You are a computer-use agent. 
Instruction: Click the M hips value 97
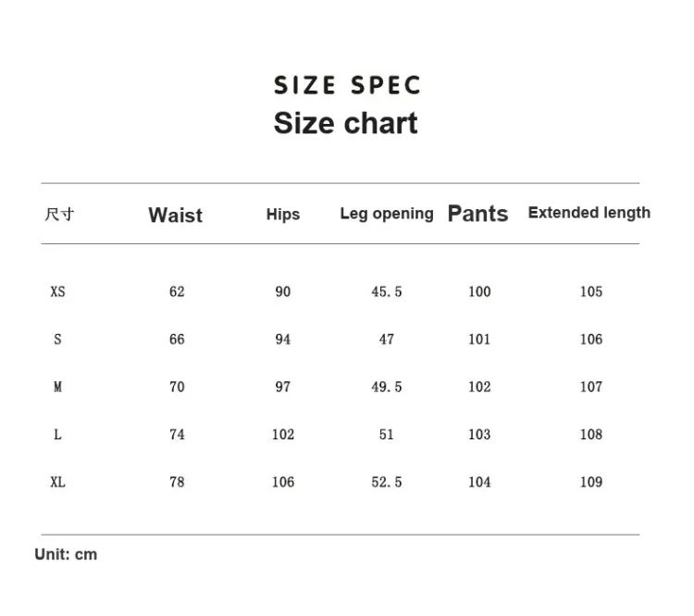[x=283, y=387]
